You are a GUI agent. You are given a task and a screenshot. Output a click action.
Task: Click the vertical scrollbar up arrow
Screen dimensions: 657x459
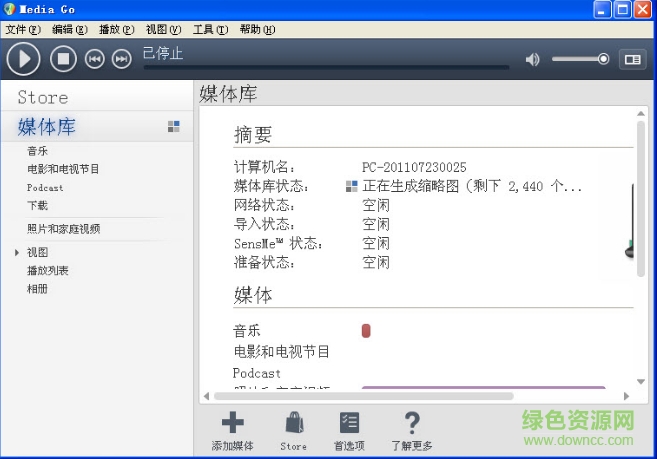point(641,114)
